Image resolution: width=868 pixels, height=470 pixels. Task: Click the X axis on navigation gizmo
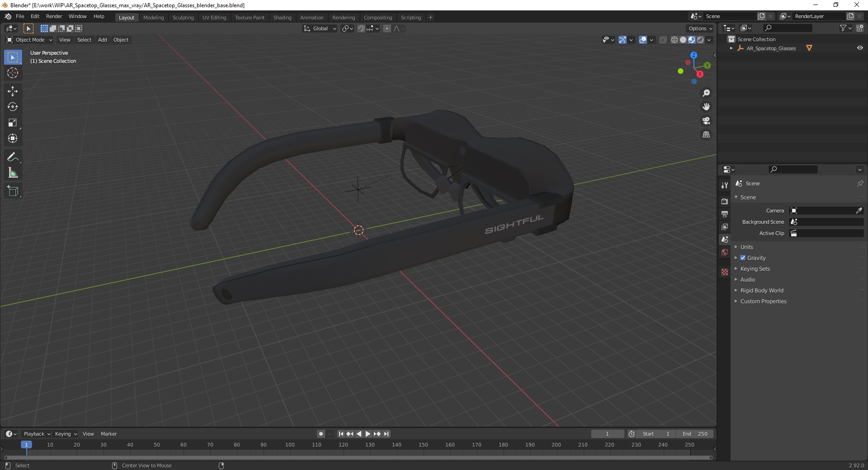pyautogui.click(x=700, y=74)
